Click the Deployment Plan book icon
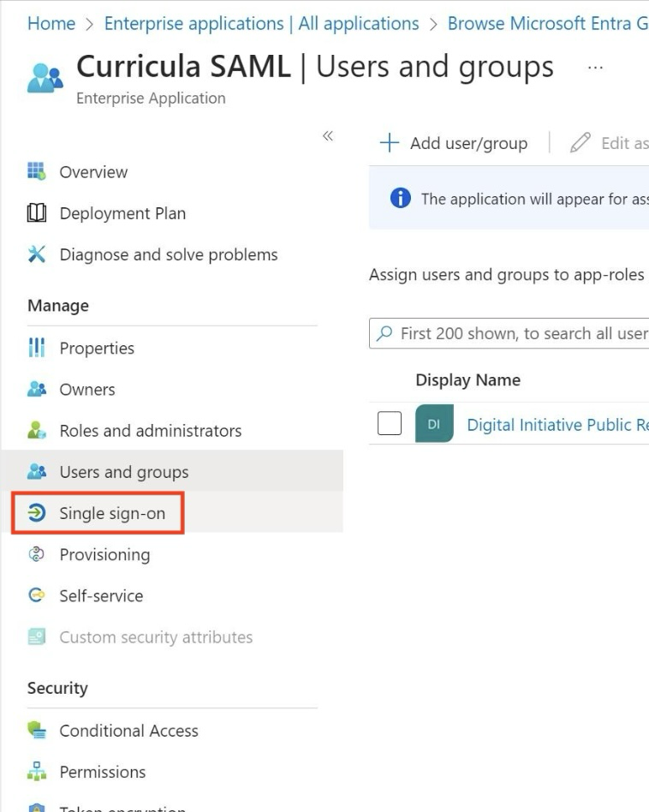Viewport: 649px width, 812px height. (36, 212)
